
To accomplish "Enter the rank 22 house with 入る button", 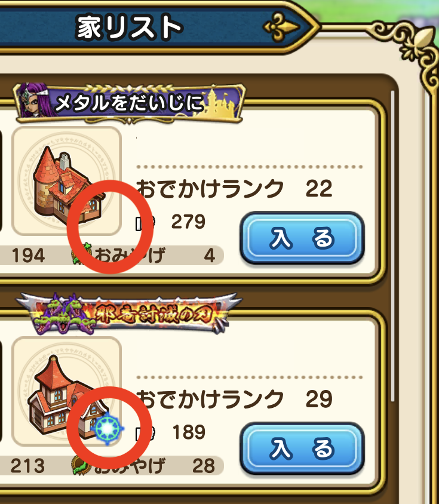I will coord(302,238).
